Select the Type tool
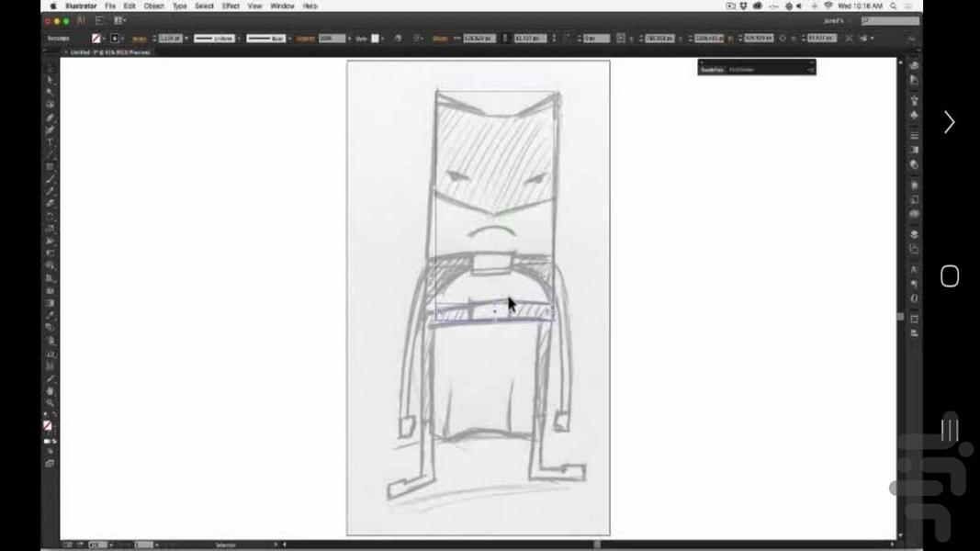Viewport: 980px width, 551px height. coord(50,142)
